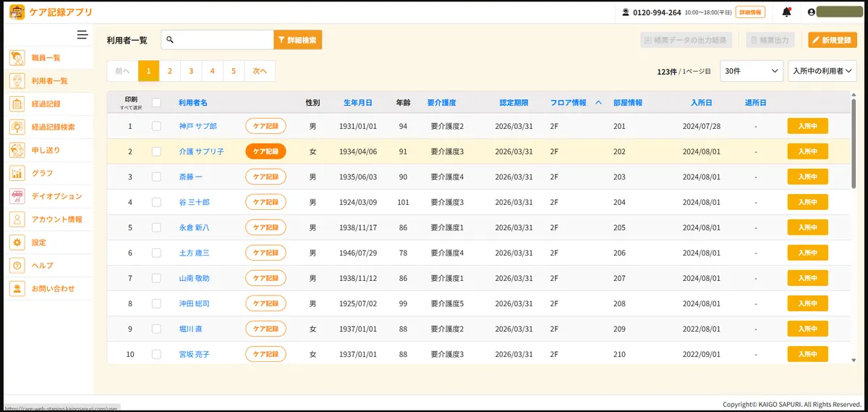Sort by 生年月日 column header
This screenshot has width=868, height=412.
[x=358, y=103]
